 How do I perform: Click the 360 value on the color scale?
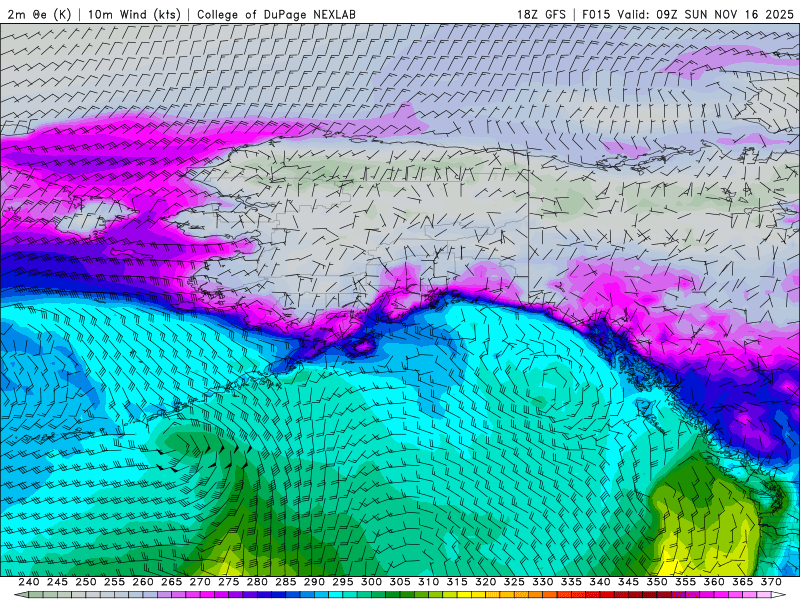[x=714, y=582]
